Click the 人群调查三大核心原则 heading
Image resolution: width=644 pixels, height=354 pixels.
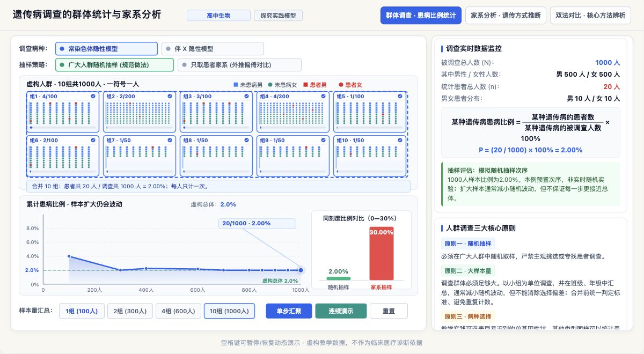(x=481, y=228)
